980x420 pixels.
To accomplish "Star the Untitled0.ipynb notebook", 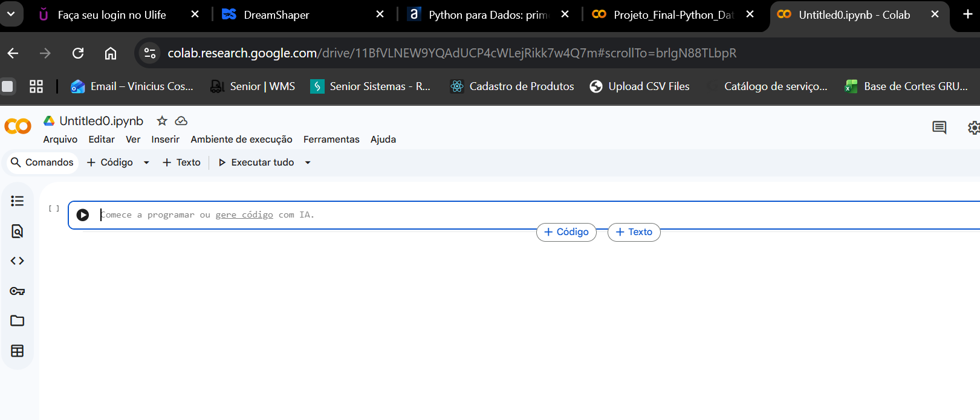I will click(162, 121).
